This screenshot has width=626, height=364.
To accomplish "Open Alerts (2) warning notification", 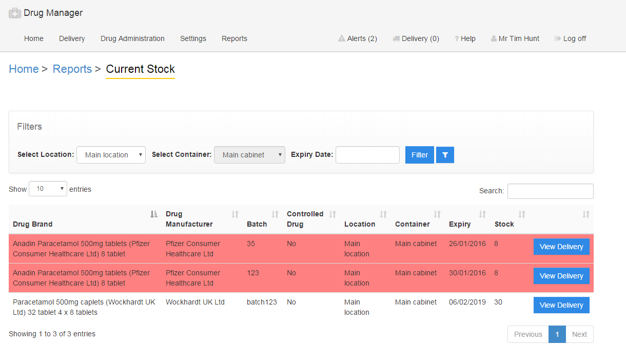I will (x=358, y=38).
